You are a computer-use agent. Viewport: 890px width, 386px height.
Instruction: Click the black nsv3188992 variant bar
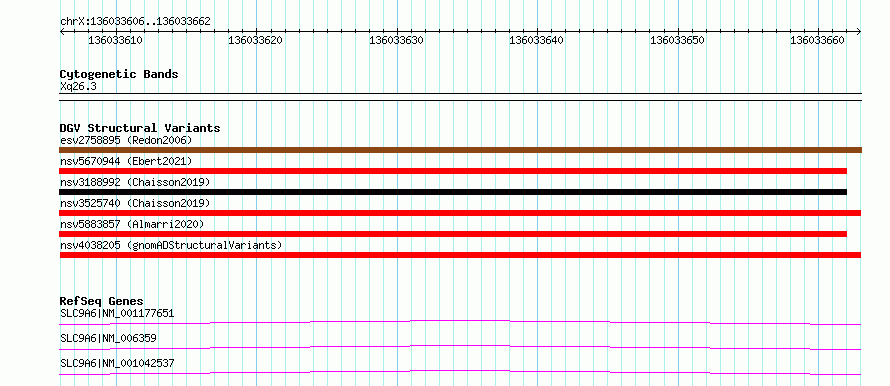click(x=453, y=192)
